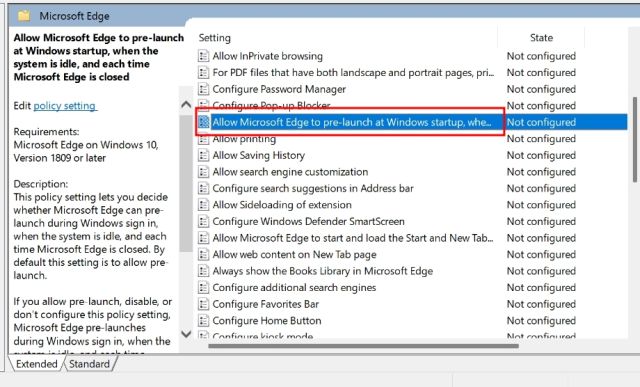Open the policy setting edit link
Image resolution: width=640 pixels, height=387 pixels.
(x=65, y=106)
